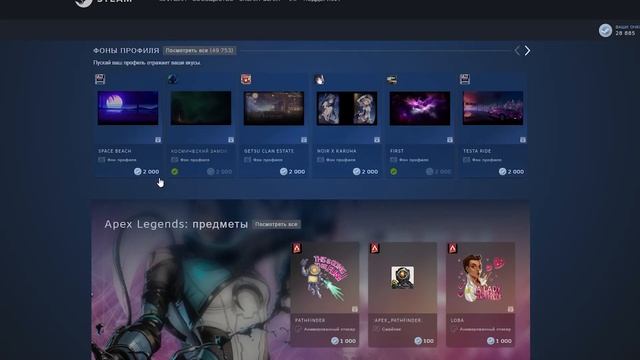Open Космический замок background thumbnail

(x=201, y=108)
